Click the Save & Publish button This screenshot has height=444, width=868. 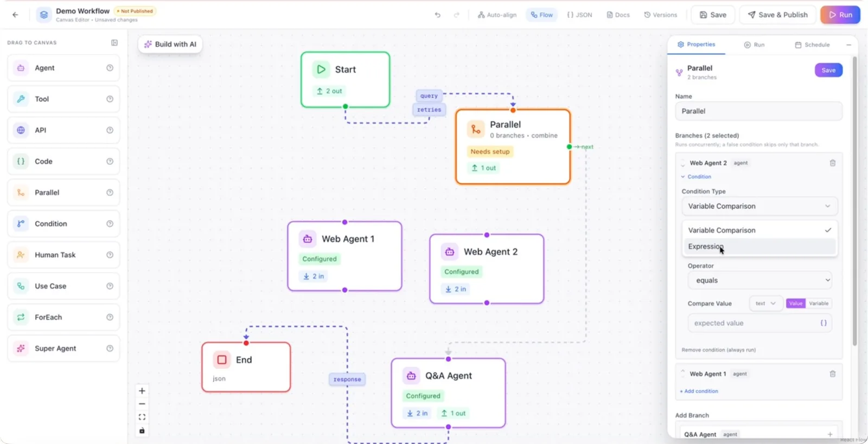point(777,15)
